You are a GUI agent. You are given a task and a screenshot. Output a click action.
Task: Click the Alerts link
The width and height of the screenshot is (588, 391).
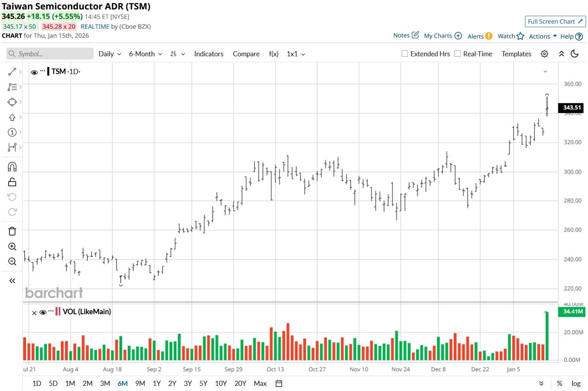(475, 36)
